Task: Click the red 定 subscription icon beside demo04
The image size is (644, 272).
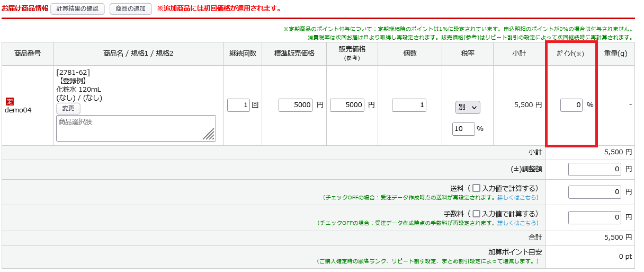Action: click(10, 101)
